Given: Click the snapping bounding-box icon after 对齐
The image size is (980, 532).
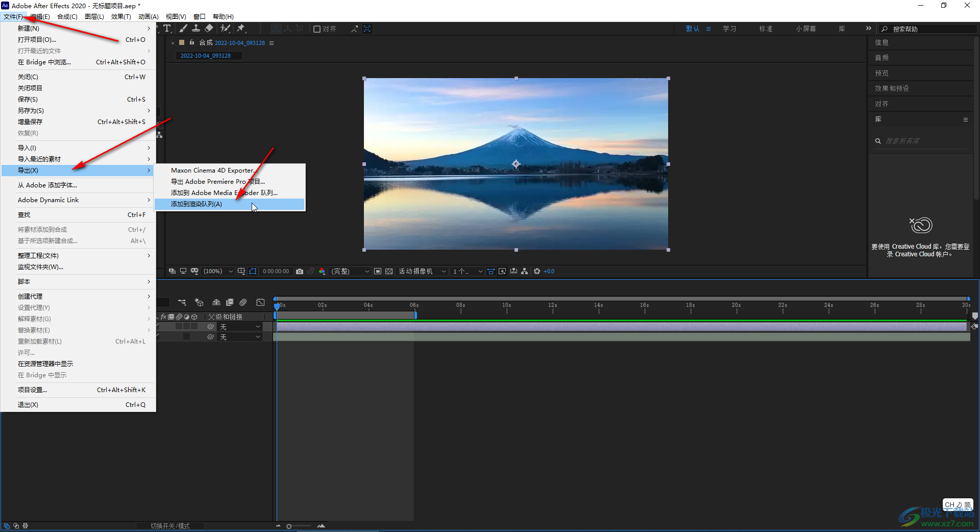Looking at the screenshot, I should [x=367, y=29].
